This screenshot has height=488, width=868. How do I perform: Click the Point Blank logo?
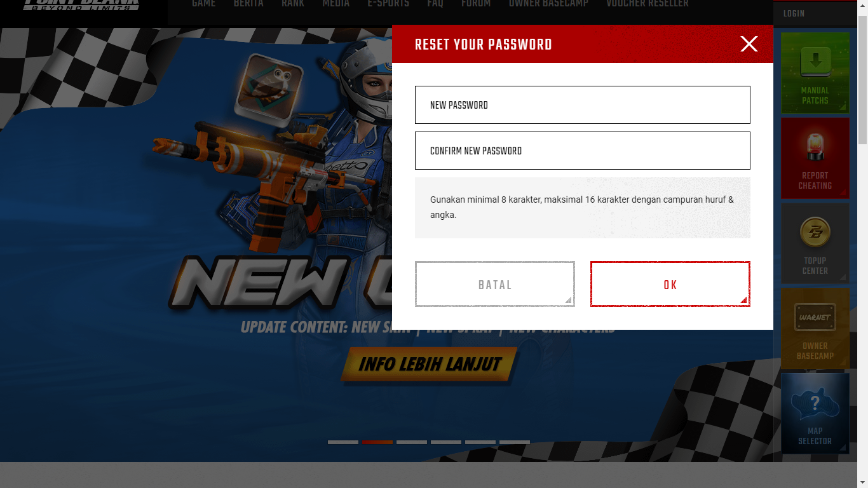tap(81, 5)
